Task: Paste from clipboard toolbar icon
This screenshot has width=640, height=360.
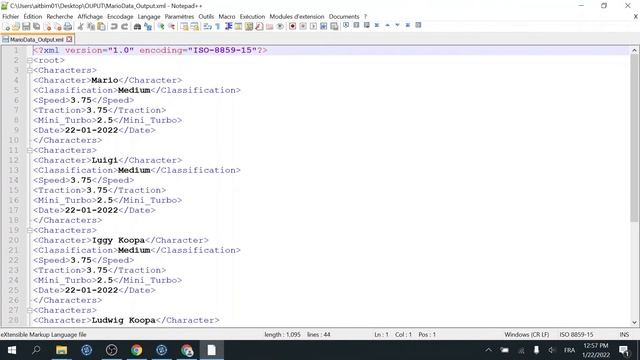Action: [x=101, y=27]
